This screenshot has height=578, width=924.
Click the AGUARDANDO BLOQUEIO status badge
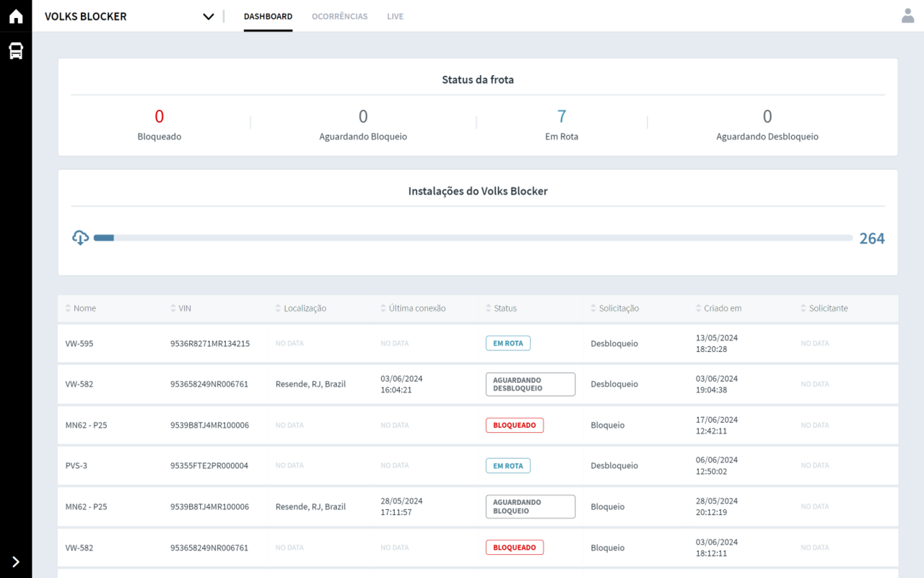[x=531, y=506]
